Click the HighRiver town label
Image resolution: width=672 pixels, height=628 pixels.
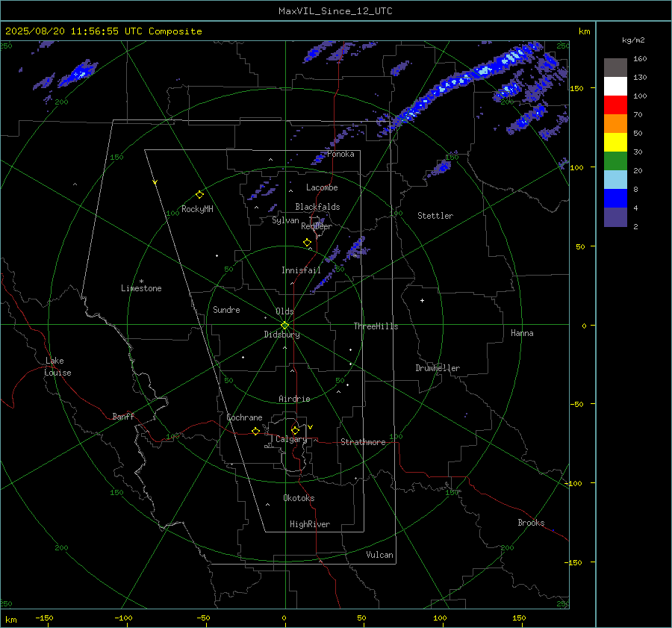[x=310, y=524]
